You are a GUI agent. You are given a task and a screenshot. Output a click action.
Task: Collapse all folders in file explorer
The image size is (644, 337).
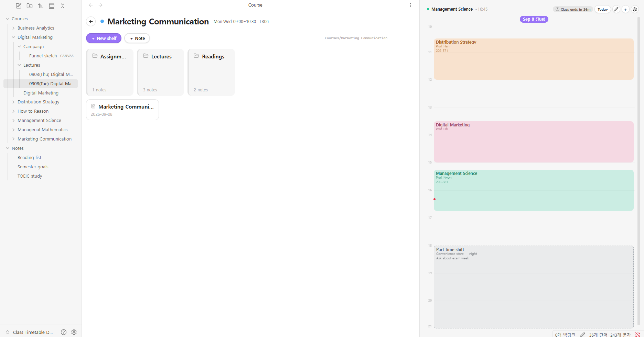(x=63, y=6)
